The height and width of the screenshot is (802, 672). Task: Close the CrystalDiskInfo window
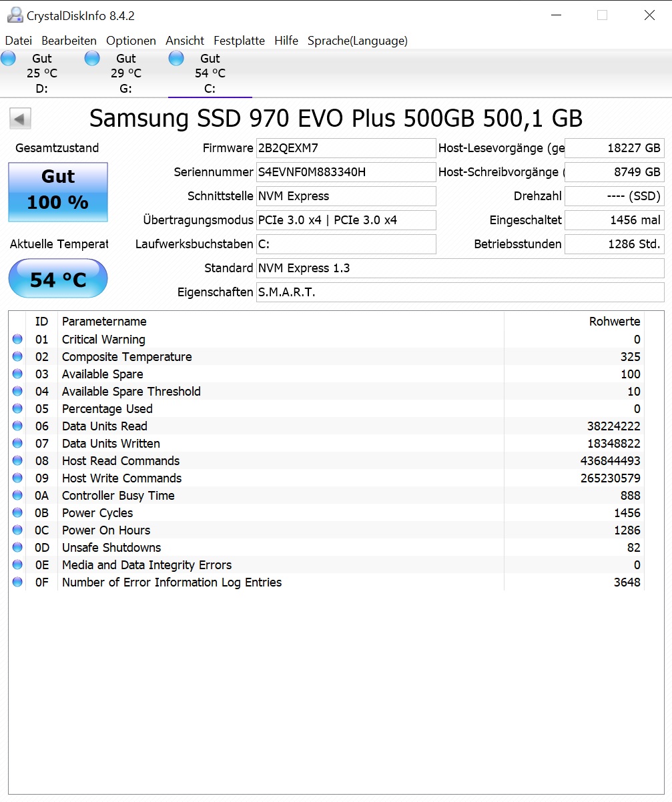point(649,15)
